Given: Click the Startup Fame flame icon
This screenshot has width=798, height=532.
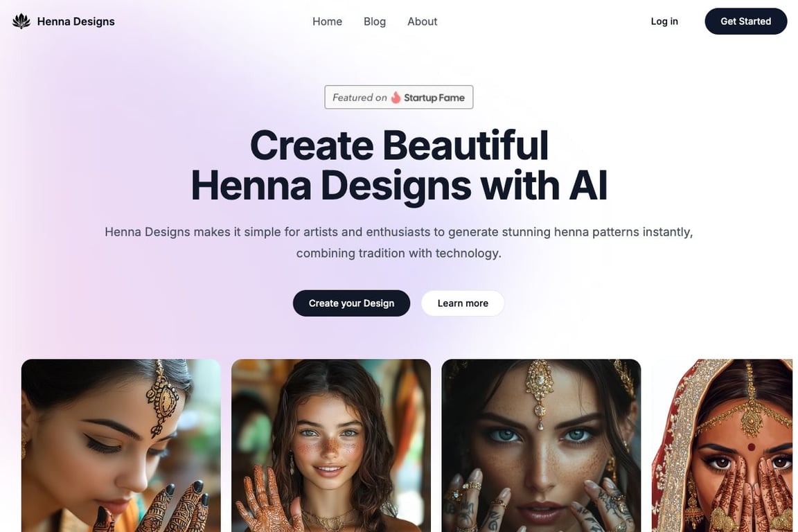Looking at the screenshot, I should click(x=396, y=97).
